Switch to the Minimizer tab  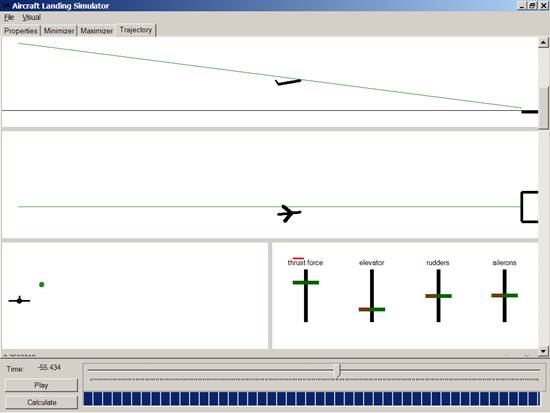[x=59, y=31]
